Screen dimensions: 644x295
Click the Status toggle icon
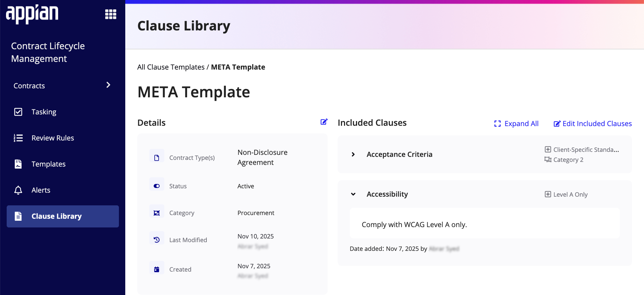(x=157, y=186)
